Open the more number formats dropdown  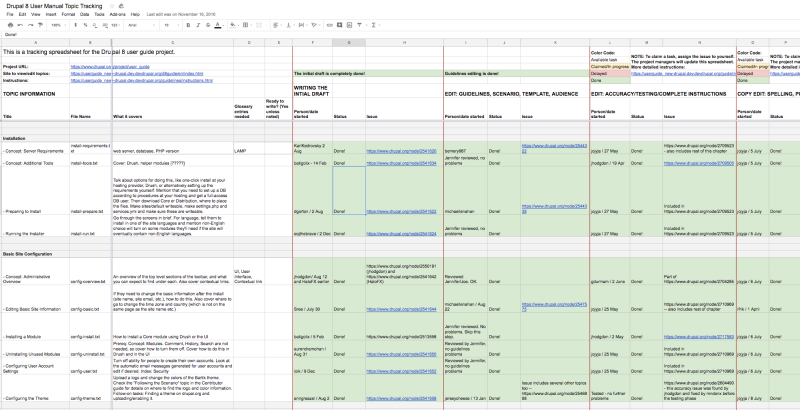pos(115,25)
